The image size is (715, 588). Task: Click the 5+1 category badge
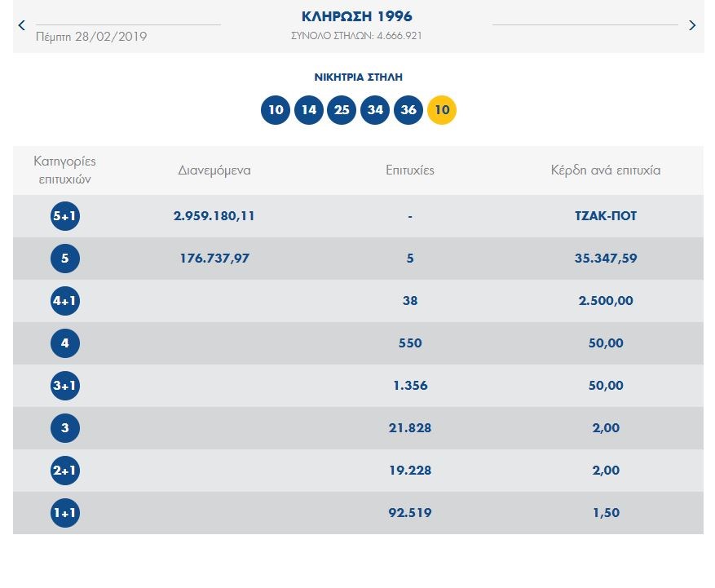65,216
